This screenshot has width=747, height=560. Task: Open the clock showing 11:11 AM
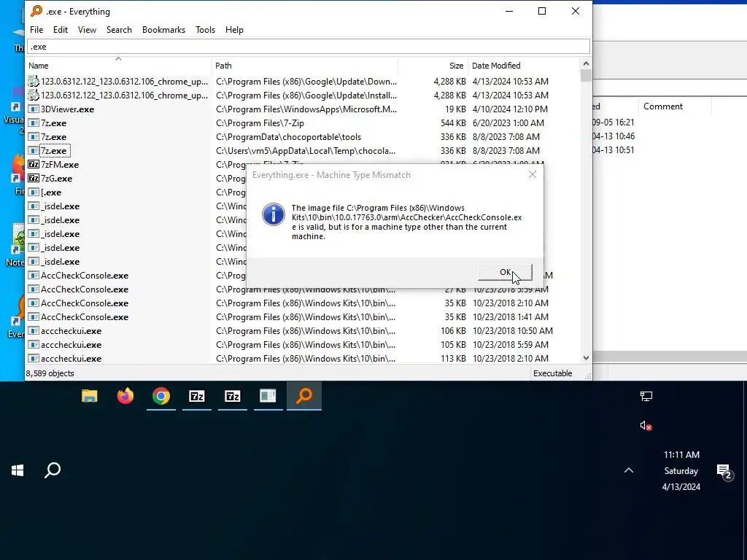[x=681, y=470]
